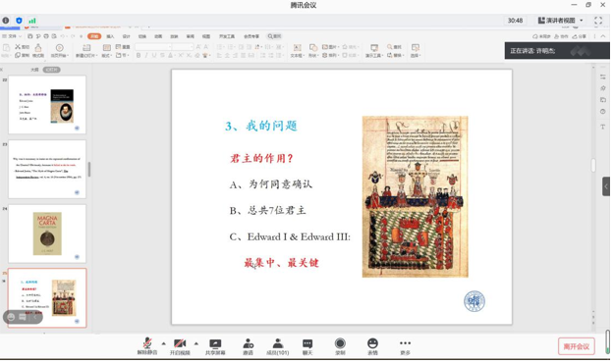Open the members list (成员 101)

(278, 346)
